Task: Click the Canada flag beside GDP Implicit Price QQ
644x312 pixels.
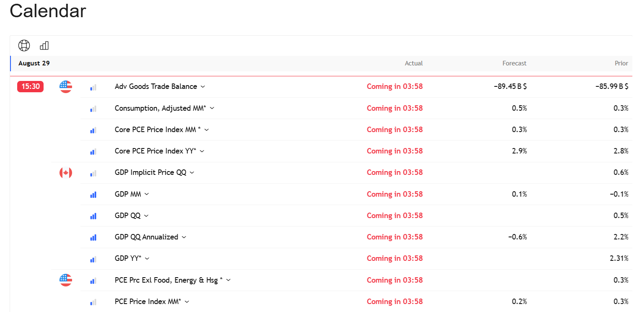Action: 66,172
